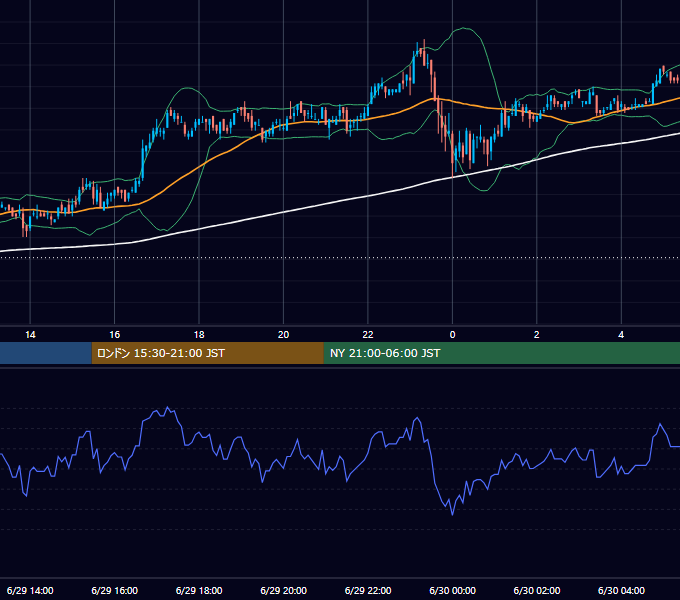Click the blue session bar before ロンドン
The height and width of the screenshot is (600, 680).
click(x=46, y=353)
